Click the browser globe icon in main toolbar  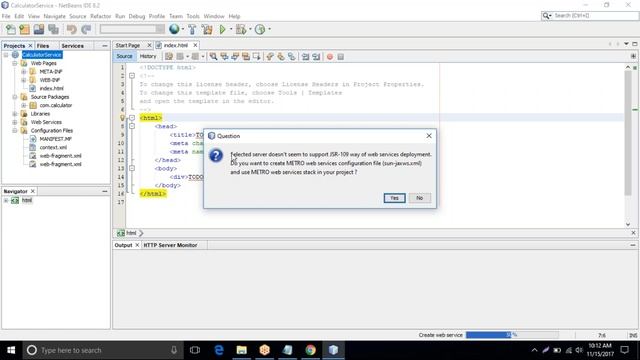point(174,29)
